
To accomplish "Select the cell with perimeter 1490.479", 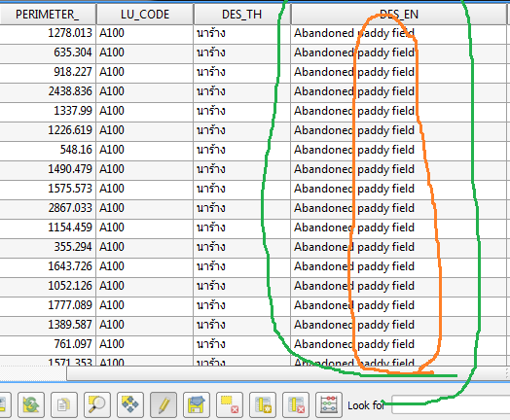I will coord(48,169).
